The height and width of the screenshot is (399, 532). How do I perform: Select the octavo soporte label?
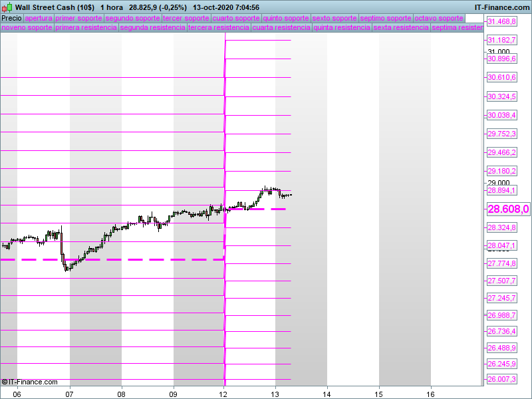click(439, 19)
